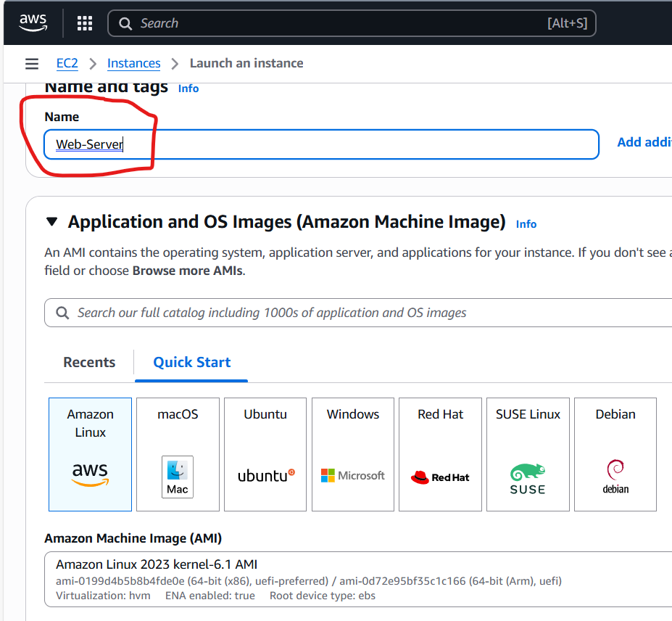Click the AMI catalog search box
672x621 pixels.
pyautogui.click(x=362, y=313)
